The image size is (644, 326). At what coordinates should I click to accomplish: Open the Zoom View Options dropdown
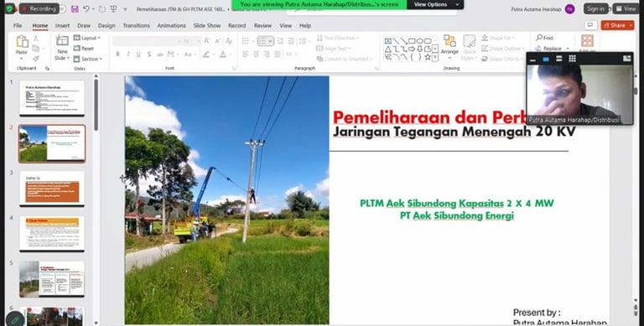point(435,4)
